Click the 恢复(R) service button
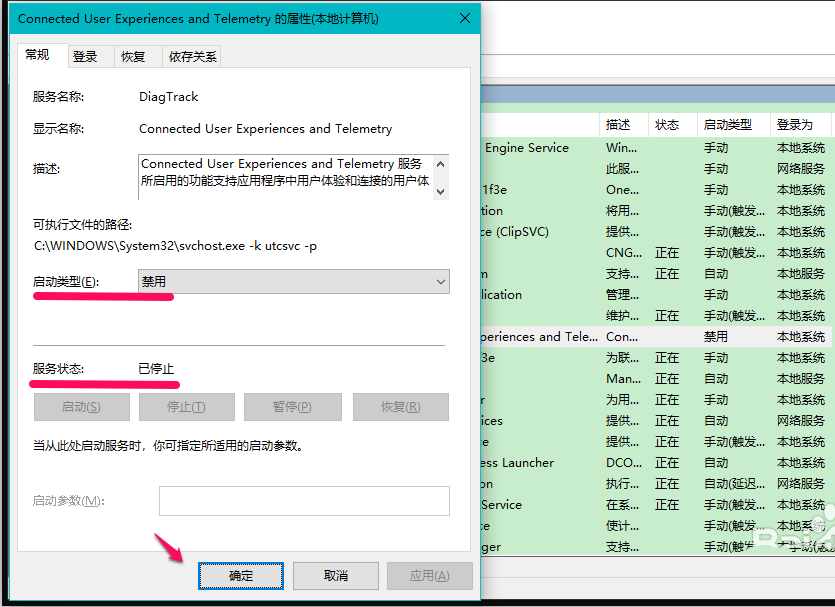Screen dimensions: 835x607 pyautogui.click(x=400, y=407)
